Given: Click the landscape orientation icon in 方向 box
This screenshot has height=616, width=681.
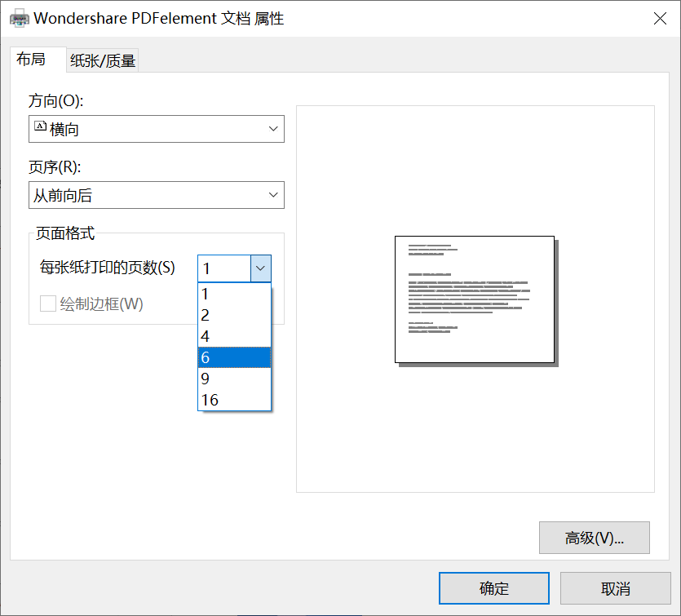Looking at the screenshot, I should click(39, 128).
